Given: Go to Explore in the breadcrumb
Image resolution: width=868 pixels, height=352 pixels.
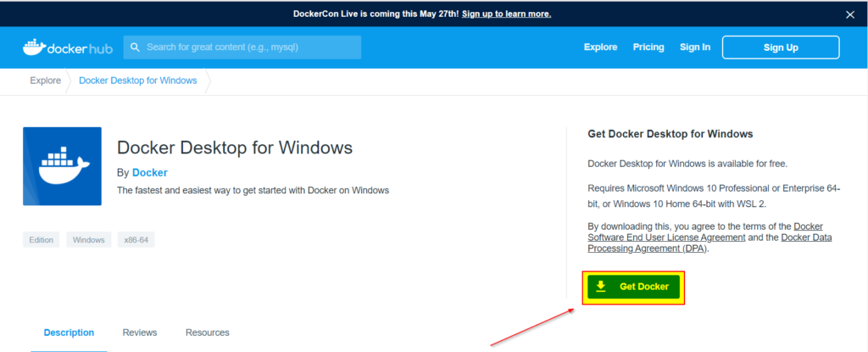Looking at the screenshot, I should tap(46, 81).
